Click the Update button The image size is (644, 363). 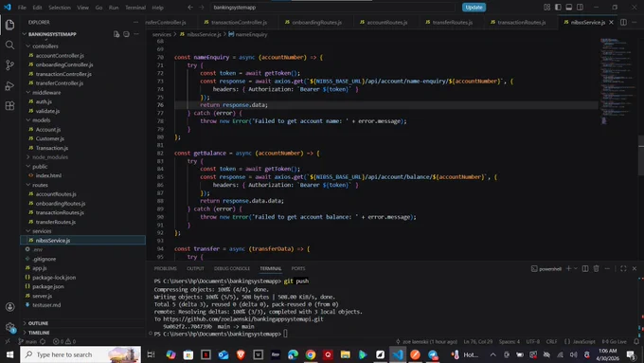coord(474,7)
